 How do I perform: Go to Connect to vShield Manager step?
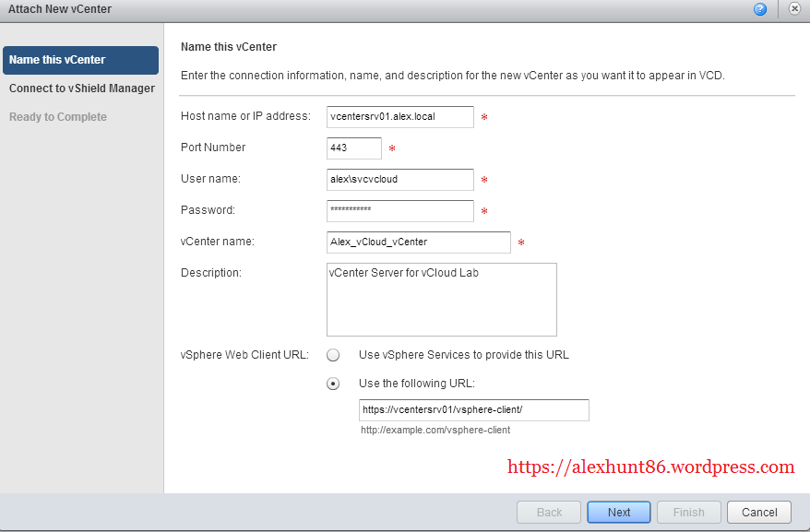coord(81,89)
